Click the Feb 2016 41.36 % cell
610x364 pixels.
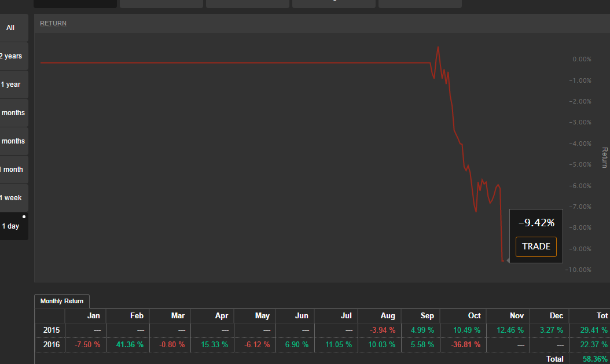point(130,344)
